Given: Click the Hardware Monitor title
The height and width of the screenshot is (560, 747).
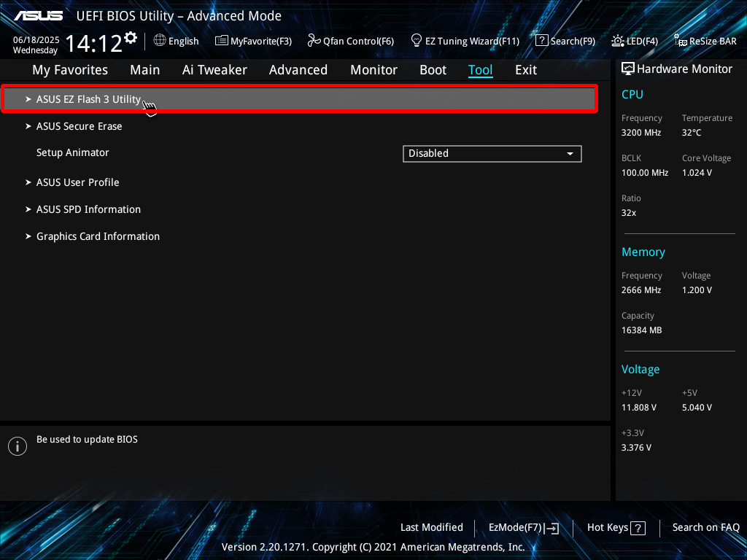Looking at the screenshot, I should [x=684, y=69].
